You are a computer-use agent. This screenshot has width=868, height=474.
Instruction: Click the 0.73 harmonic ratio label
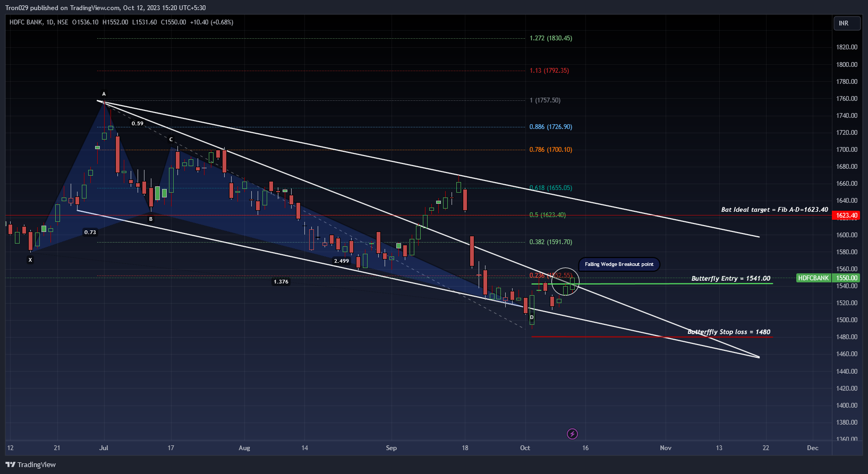[90, 232]
